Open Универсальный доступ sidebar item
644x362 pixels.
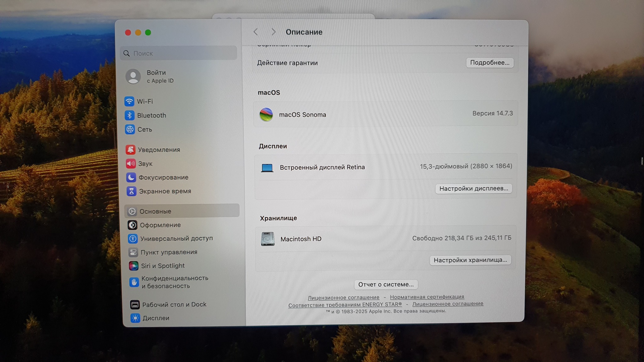[176, 239]
